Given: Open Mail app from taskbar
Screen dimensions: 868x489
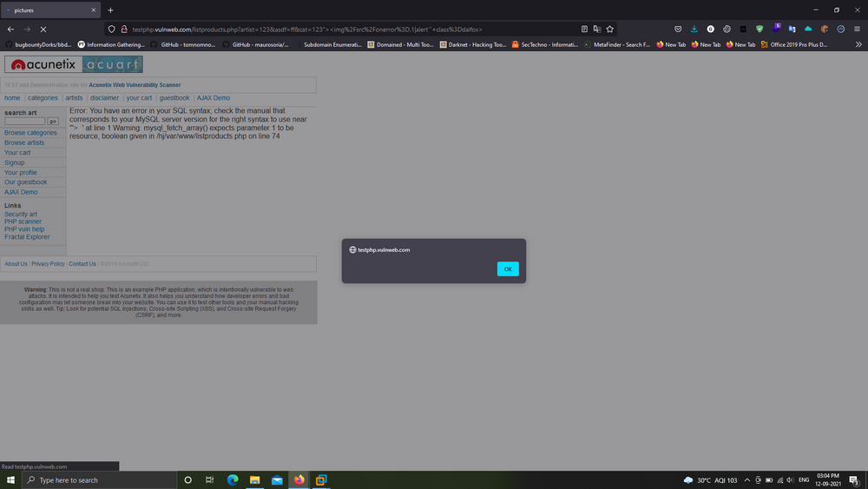Looking at the screenshot, I should [x=277, y=480].
